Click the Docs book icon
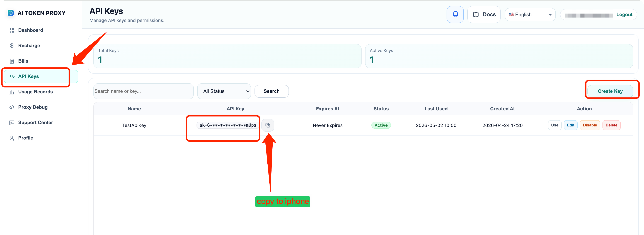This screenshot has width=644, height=235. [476, 15]
